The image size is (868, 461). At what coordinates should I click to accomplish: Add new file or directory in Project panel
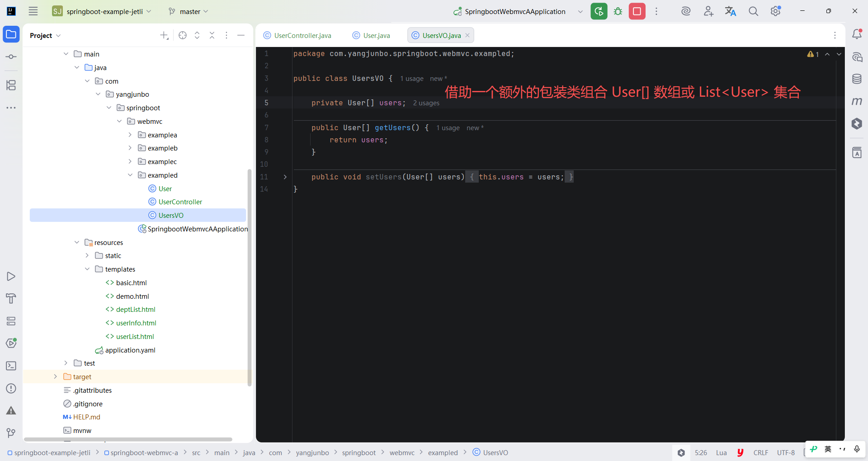pyautogui.click(x=164, y=35)
